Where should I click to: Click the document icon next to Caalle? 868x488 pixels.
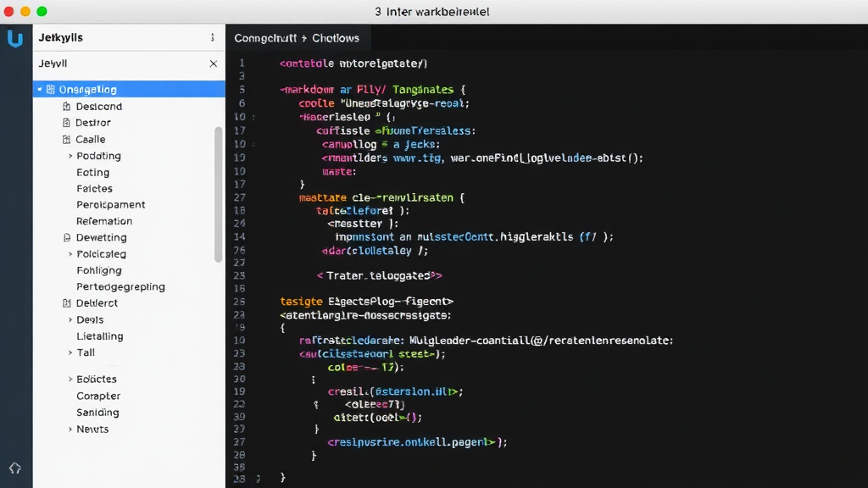click(67, 139)
